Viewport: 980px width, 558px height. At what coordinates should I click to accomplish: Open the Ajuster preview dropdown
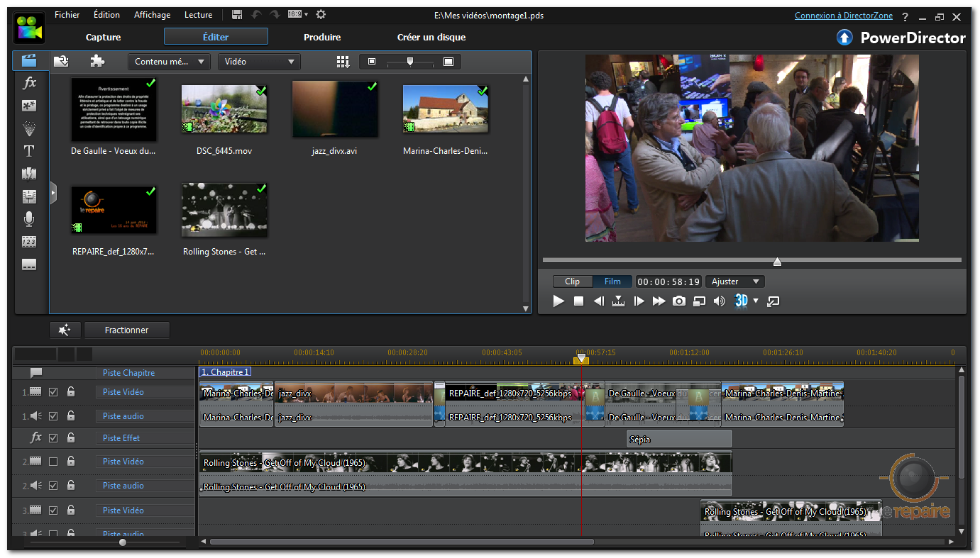click(x=735, y=281)
